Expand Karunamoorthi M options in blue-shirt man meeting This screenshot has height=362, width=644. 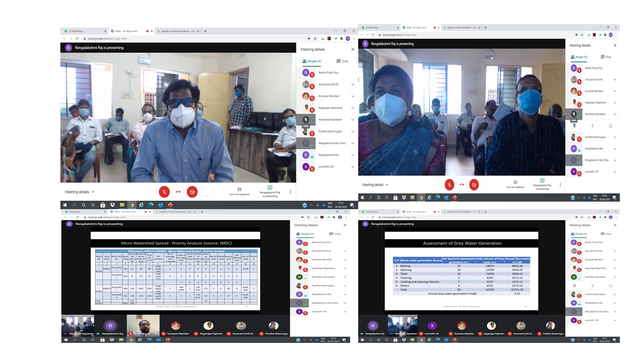(x=352, y=84)
